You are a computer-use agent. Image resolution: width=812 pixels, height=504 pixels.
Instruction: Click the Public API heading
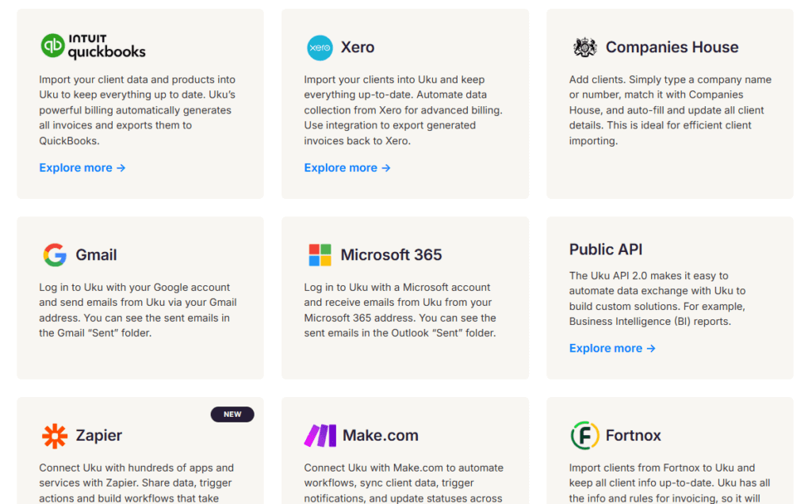pyautogui.click(x=606, y=249)
